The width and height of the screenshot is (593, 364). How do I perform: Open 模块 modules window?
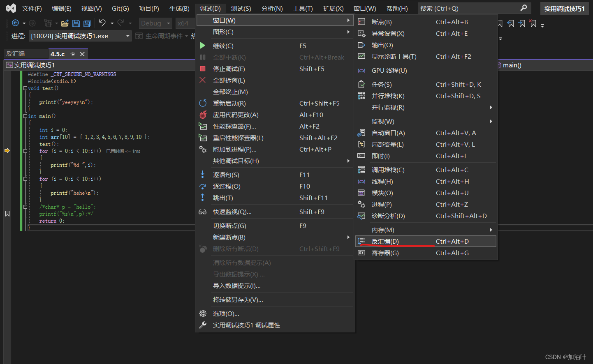coord(426,193)
